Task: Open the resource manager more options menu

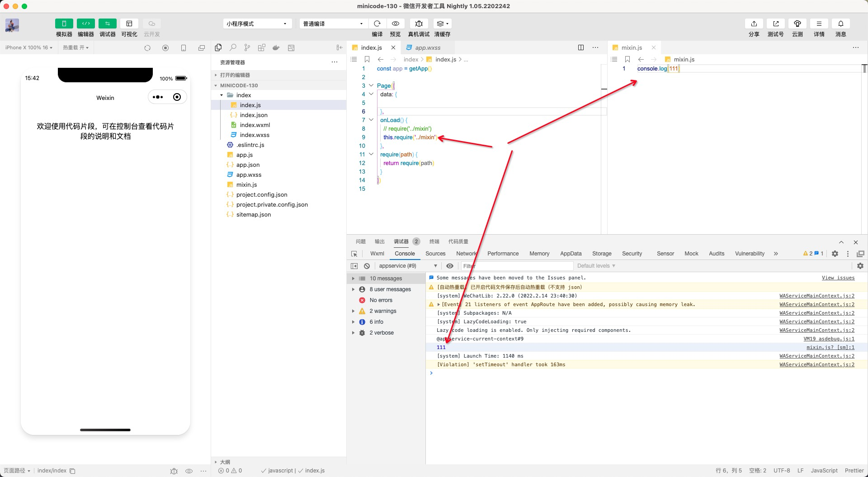Action: 335,62
